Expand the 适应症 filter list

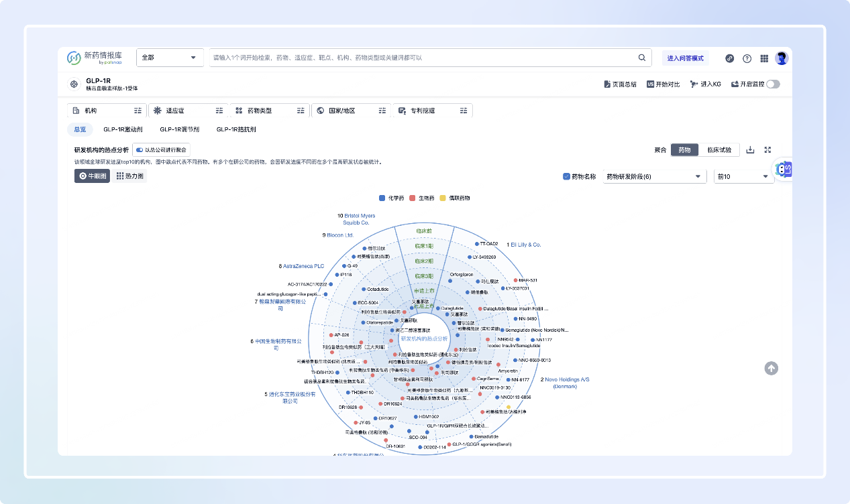coord(219,111)
